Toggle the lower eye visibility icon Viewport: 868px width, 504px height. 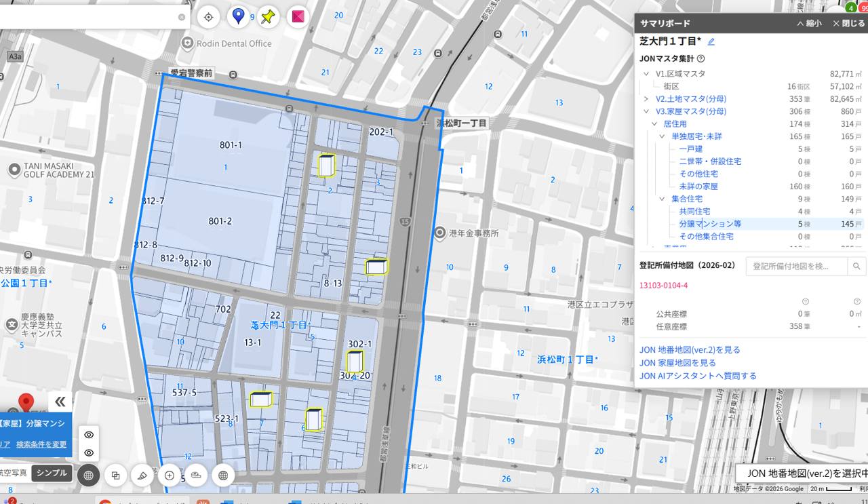89,452
